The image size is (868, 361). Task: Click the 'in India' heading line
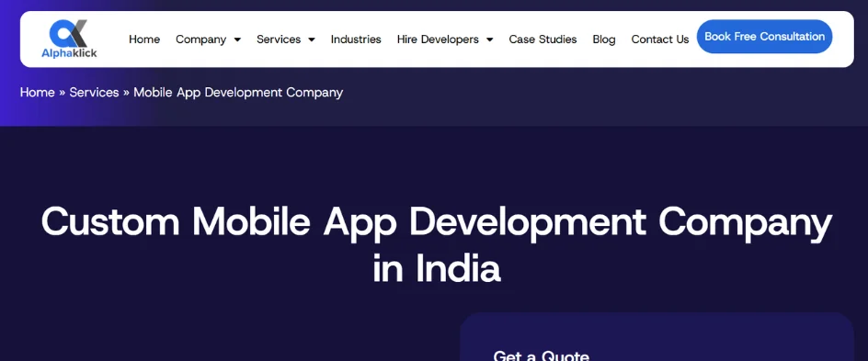(x=437, y=269)
